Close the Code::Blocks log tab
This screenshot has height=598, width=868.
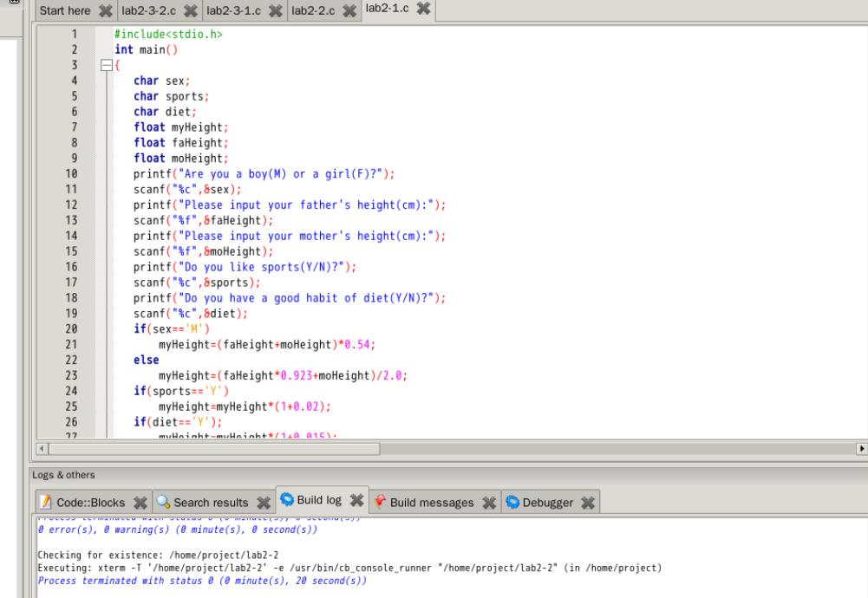click(140, 503)
